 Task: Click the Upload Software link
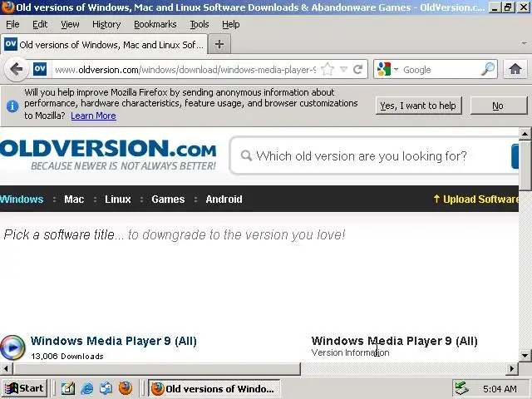tap(475, 199)
